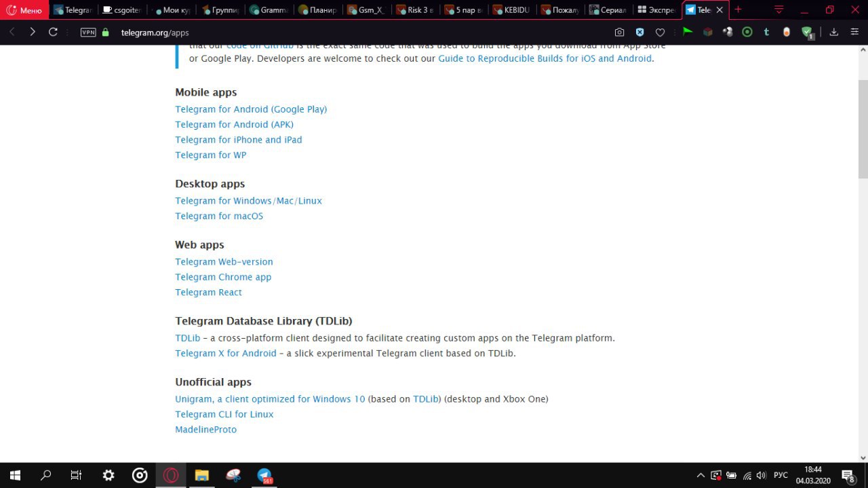Switch to the Grammarly tab
This screenshot has height=488, width=868.
(x=268, y=10)
